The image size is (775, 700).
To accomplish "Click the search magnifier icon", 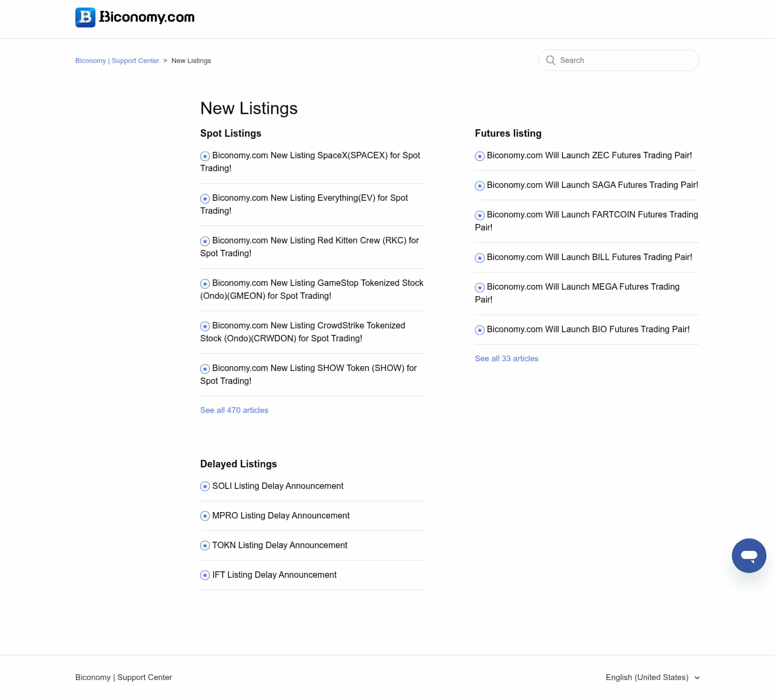I will pos(551,60).
